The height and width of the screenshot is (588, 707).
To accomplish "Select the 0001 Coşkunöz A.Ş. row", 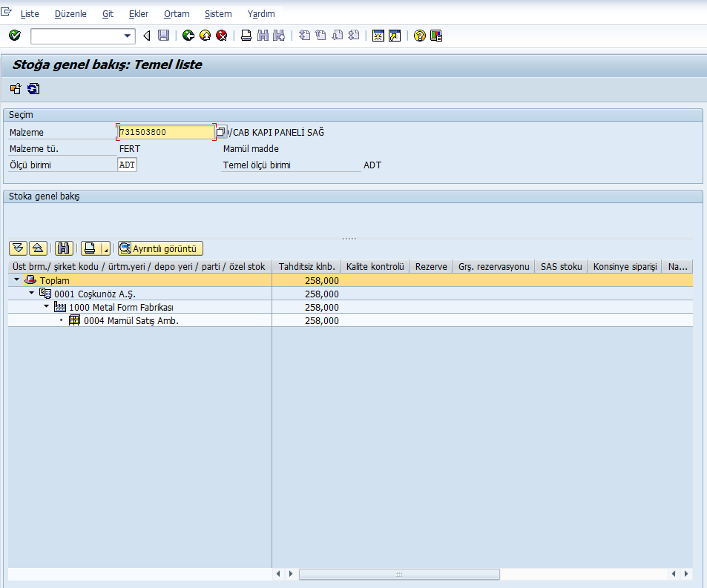I will pos(350,294).
